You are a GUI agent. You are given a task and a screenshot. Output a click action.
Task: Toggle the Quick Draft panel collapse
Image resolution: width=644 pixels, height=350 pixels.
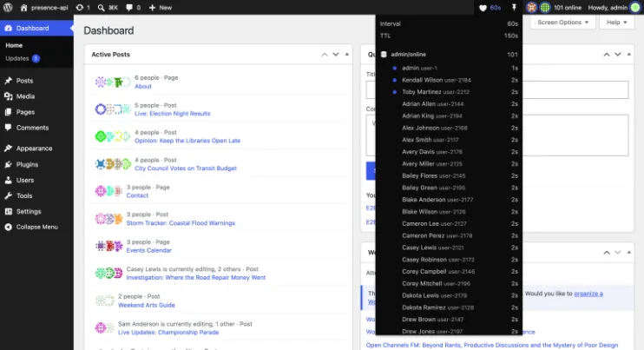coord(628,54)
